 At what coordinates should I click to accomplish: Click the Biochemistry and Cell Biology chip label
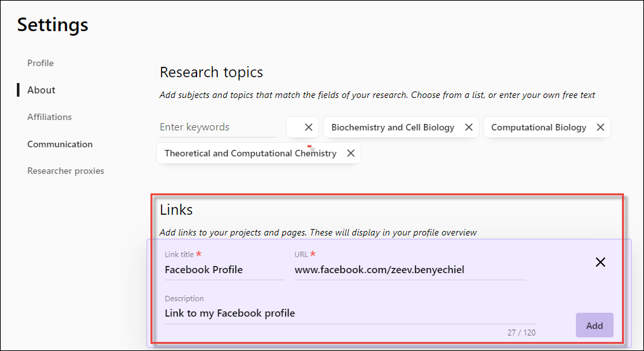(392, 127)
